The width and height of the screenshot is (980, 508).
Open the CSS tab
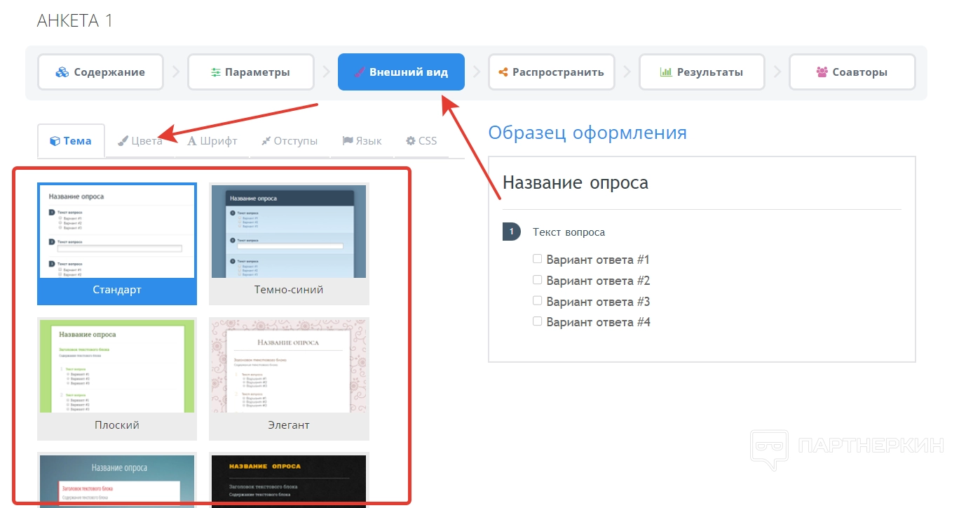[421, 141]
